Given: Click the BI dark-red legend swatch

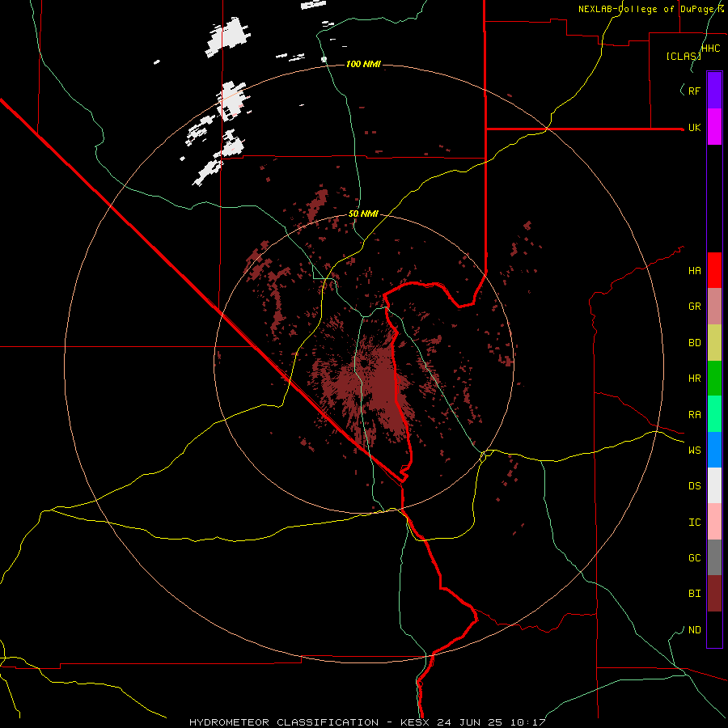Looking at the screenshot, I should click(714, 594).
